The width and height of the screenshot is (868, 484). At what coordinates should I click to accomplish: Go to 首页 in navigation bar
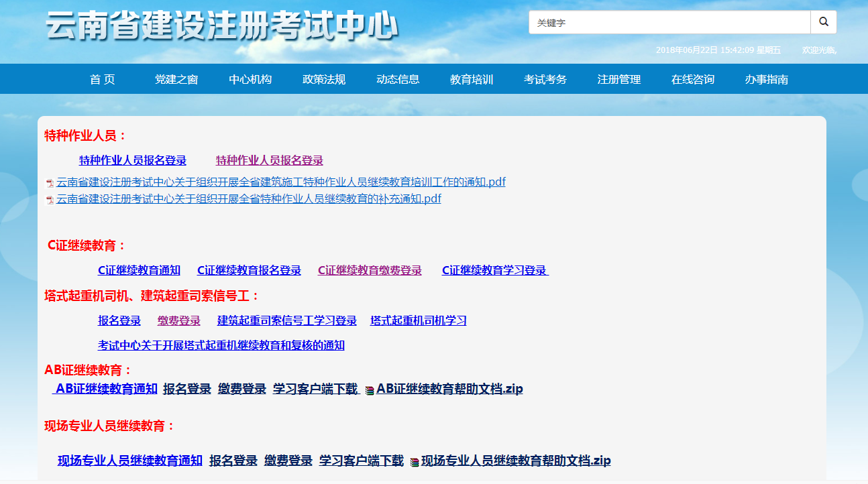103,79
